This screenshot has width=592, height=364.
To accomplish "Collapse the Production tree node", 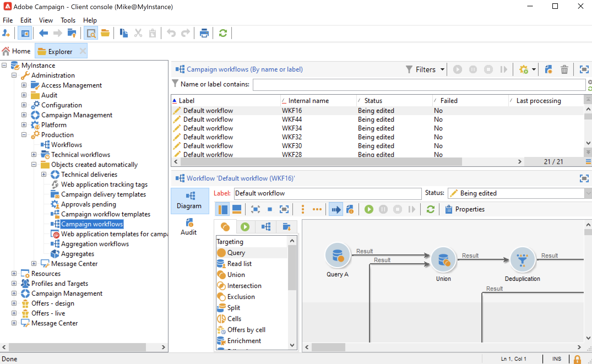I will [24, 135].
